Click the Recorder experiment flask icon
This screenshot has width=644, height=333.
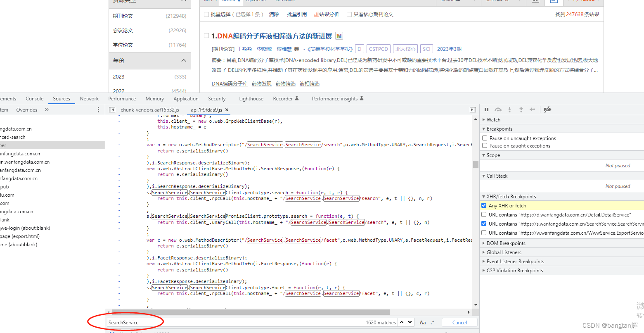click(x=297, y=99)
